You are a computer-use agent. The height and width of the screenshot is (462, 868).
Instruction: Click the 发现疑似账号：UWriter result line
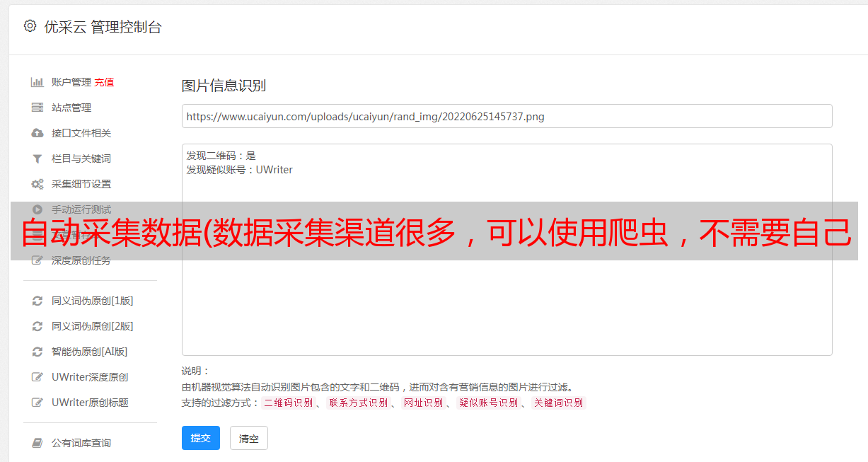tap(239, 170)
